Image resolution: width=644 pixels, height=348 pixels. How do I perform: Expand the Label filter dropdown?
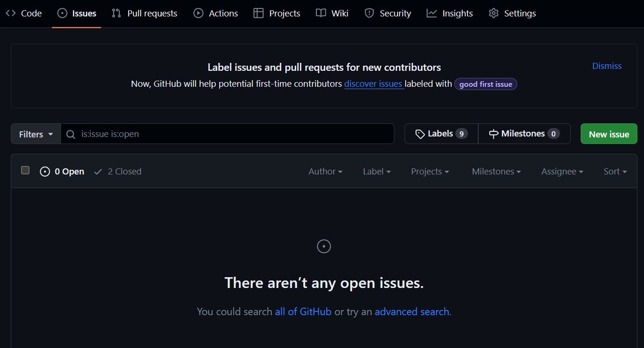tap(377, 172)
